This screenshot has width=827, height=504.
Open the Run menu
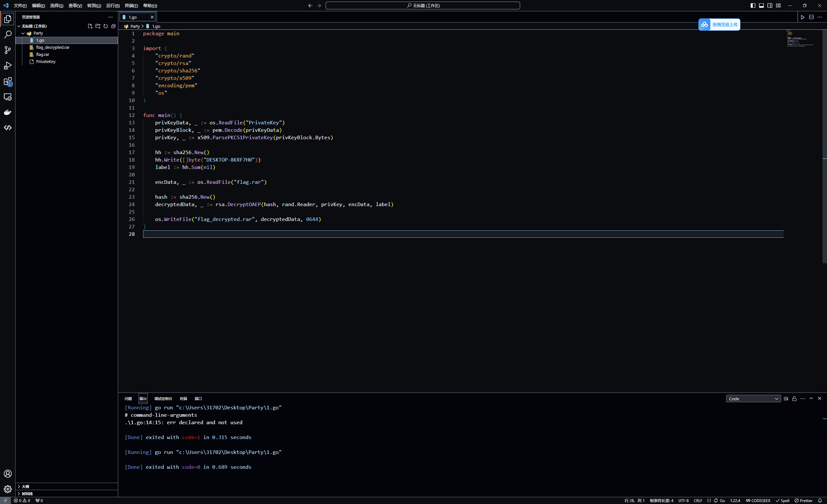pos(113,6)
